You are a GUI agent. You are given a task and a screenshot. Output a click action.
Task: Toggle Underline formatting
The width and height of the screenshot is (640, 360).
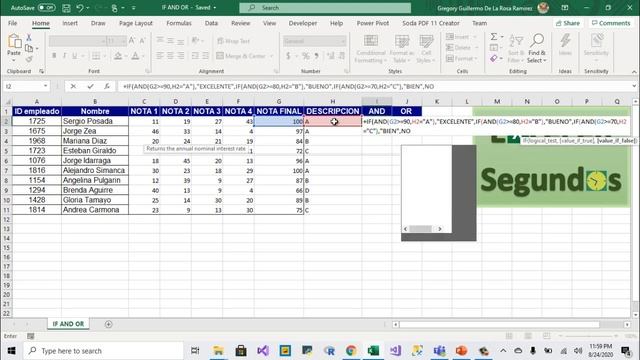[x=74, y=56]
